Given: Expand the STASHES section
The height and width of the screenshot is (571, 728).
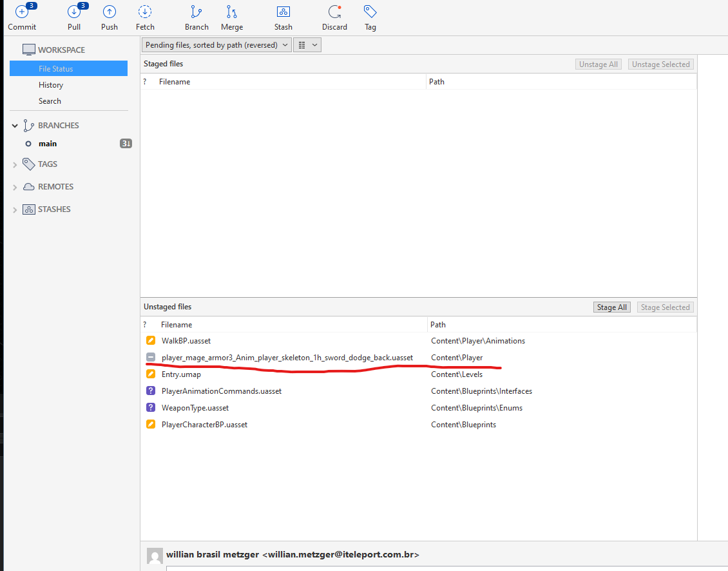Looking at the screenshot, I should pyautogui.click(x=15, y=210).
